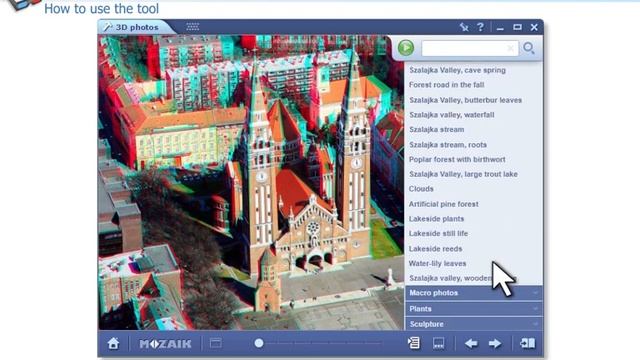Click the pin icon in title bar
Viewport: 640px width, 360px height.
pos(464,27)
